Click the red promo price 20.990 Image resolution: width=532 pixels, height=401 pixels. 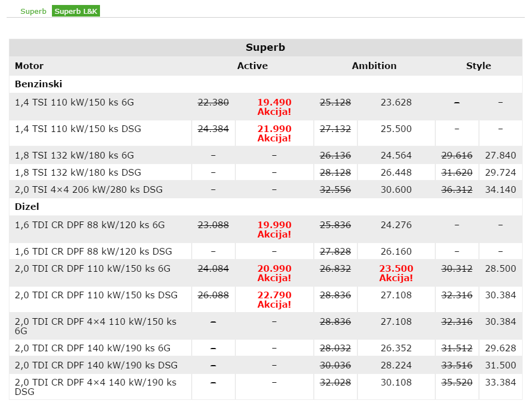click(x=274, y=268)
